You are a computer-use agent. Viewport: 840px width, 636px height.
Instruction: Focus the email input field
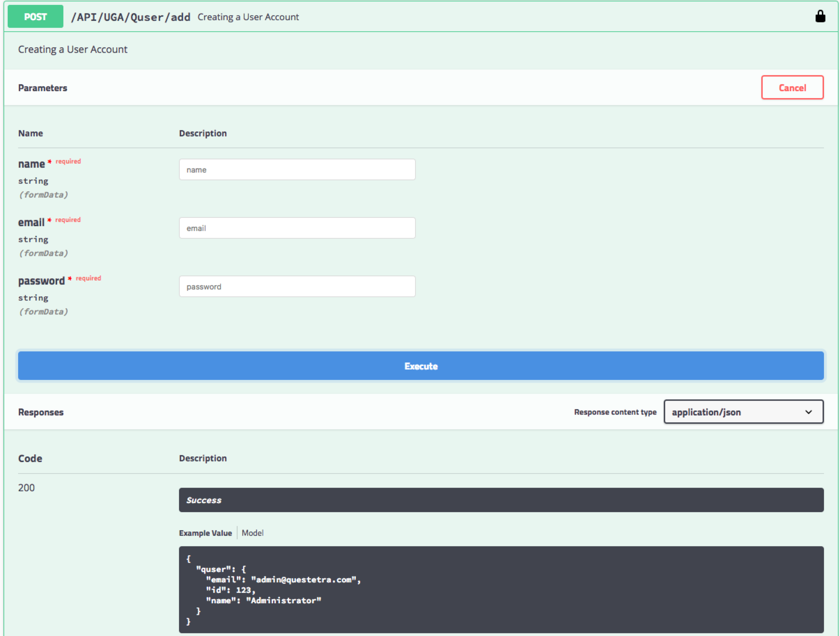click(x=297, y=228)
